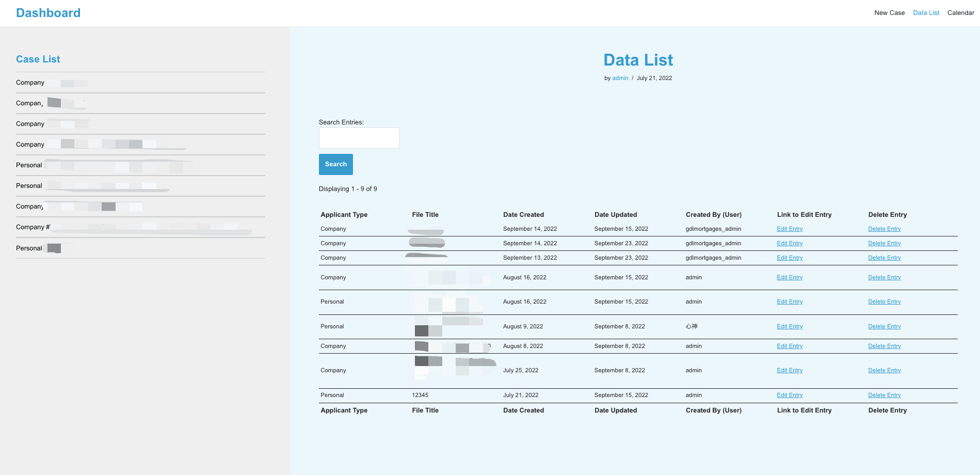Viewport: 980px width, 475px height.
Task: Edit Entry for row created August 8, 2022
Action: 790,346
